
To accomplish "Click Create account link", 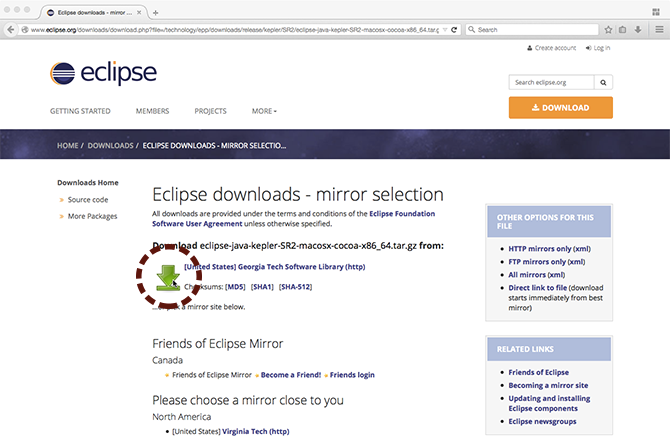I will pos(551,48).
